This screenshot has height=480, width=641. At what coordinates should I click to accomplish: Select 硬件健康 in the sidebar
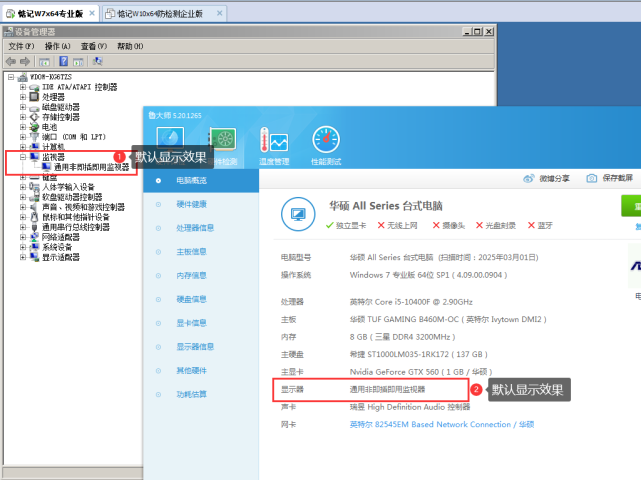(191, 204)
